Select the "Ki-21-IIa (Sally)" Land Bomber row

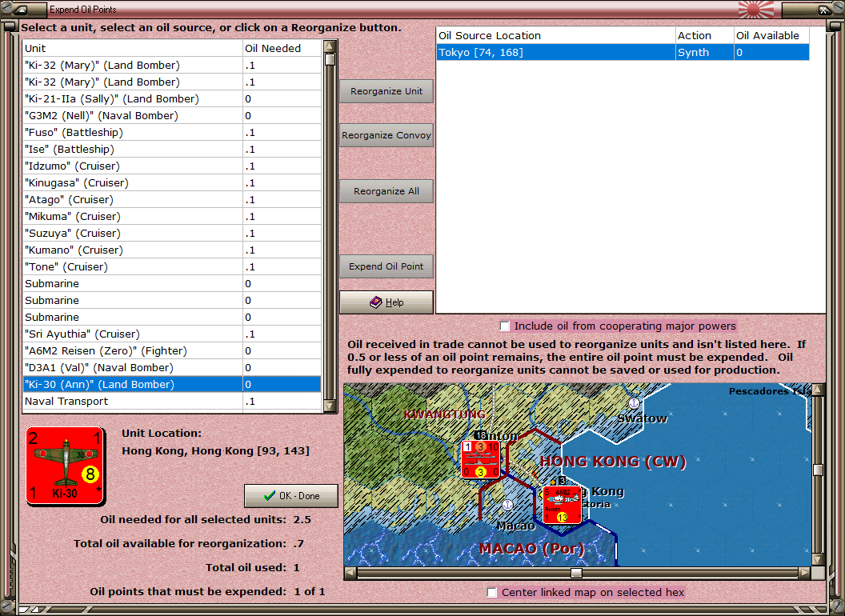[x=172, y=98]
